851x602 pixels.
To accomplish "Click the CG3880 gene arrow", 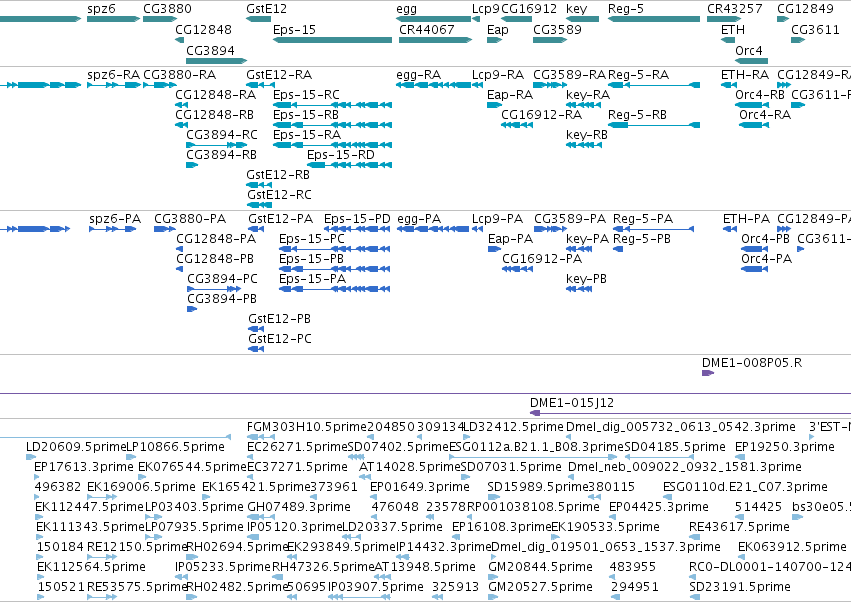I will tap(160, 19).
